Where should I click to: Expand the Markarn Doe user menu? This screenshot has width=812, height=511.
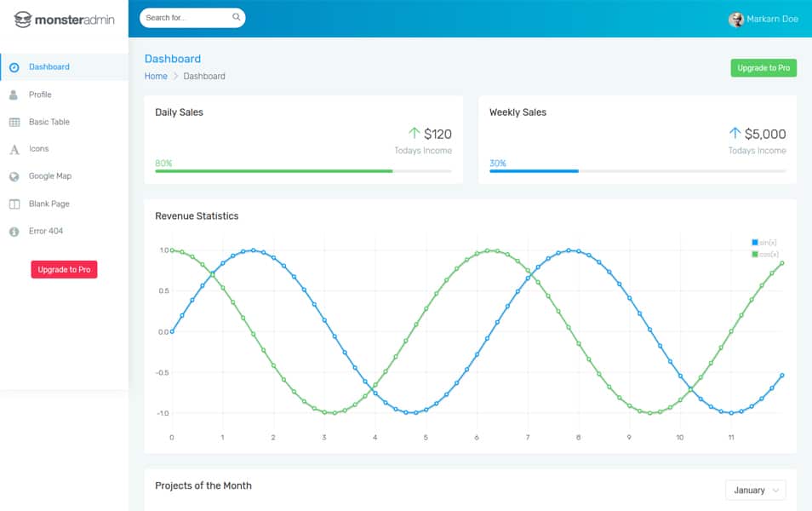(x=765, y=19)
